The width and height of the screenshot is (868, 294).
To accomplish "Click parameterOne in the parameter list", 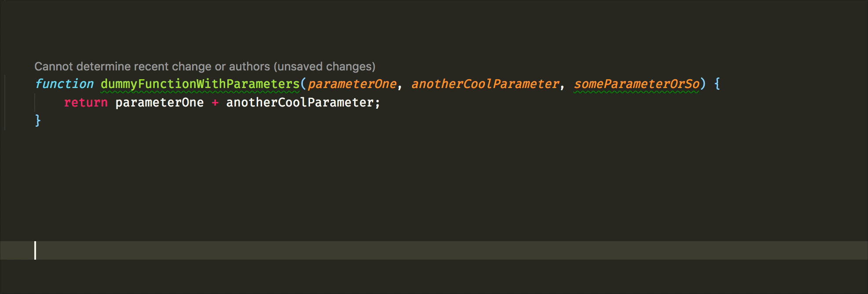I will [352, 84].
